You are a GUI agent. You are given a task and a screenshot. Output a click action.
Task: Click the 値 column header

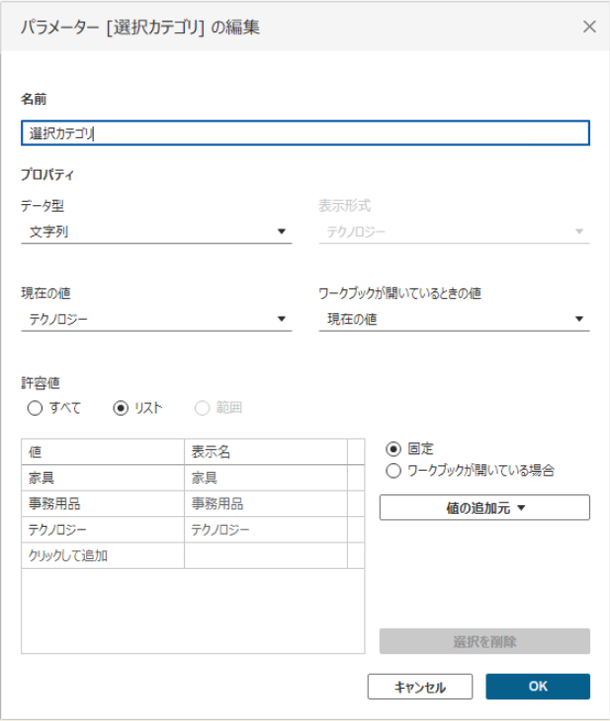click(x=102, y=452)
